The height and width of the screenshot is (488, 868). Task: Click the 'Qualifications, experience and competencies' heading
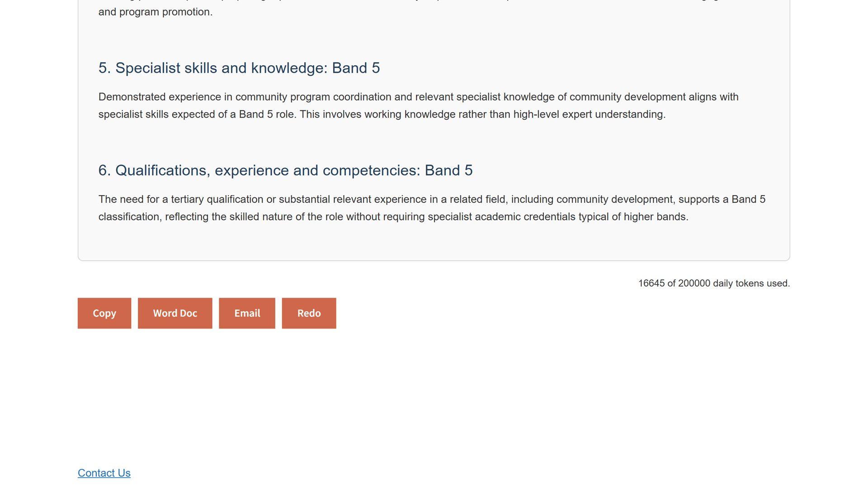[x=285, y=170]
